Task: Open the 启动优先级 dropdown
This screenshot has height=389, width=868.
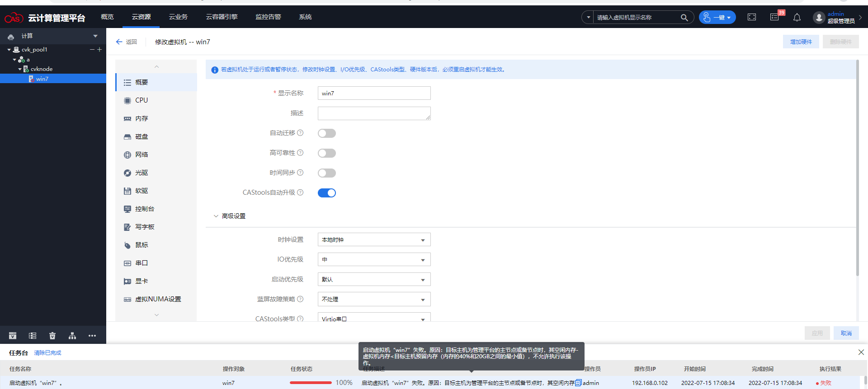Action: [374, 279]
